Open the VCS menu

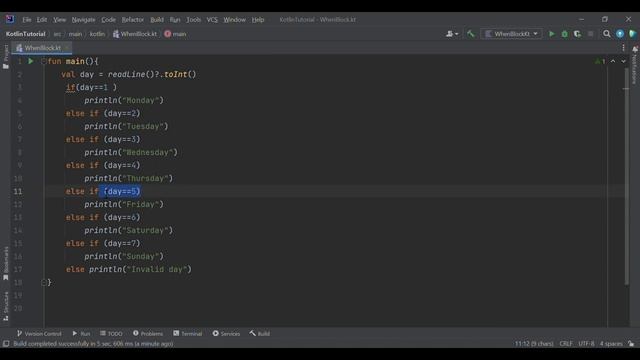tap(212, 20)
